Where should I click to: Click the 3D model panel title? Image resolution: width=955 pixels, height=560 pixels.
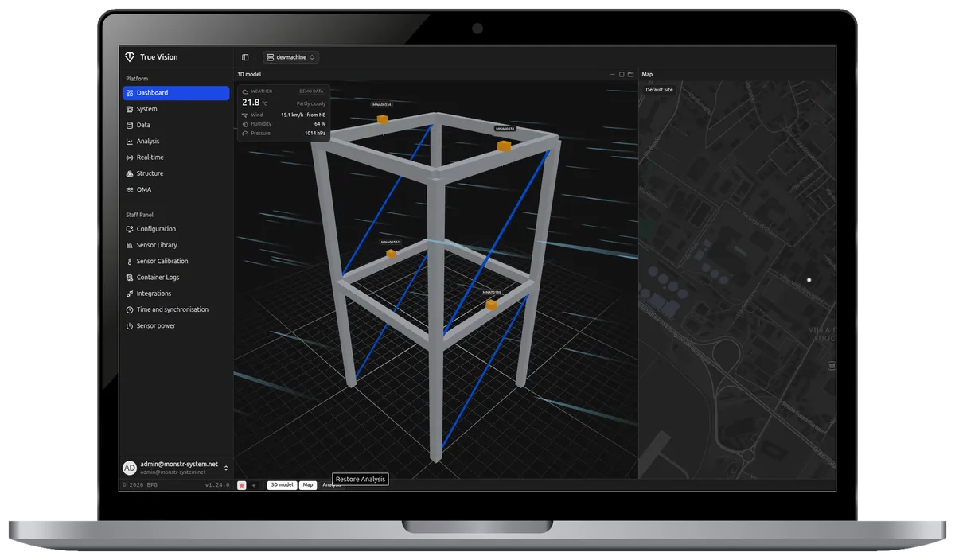[250, 74]
